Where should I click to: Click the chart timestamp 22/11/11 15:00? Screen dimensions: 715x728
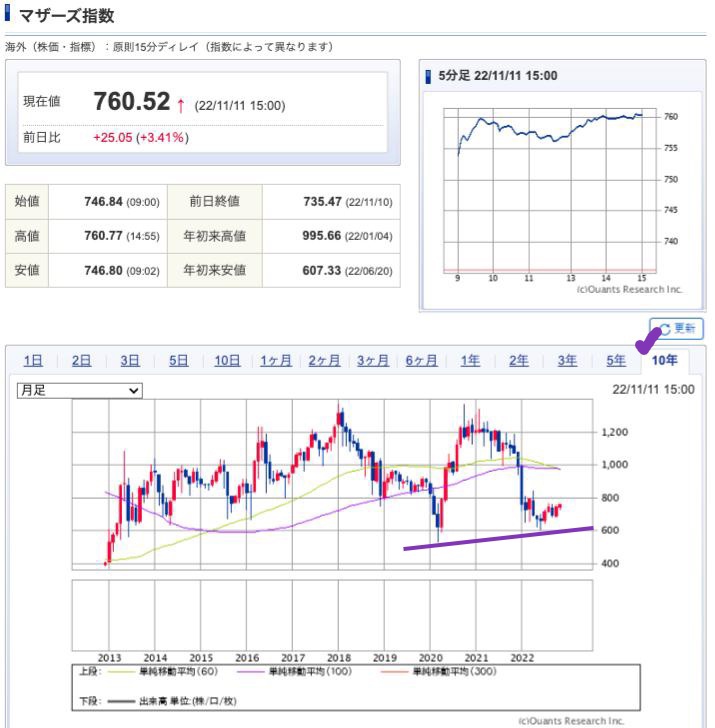pos(653,390)
